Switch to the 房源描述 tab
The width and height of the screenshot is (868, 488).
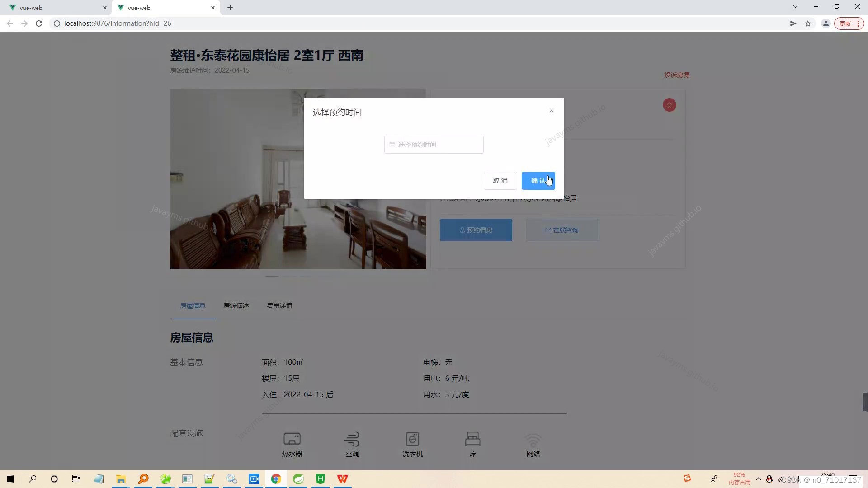pyautogui.click(x=236, y=305)
